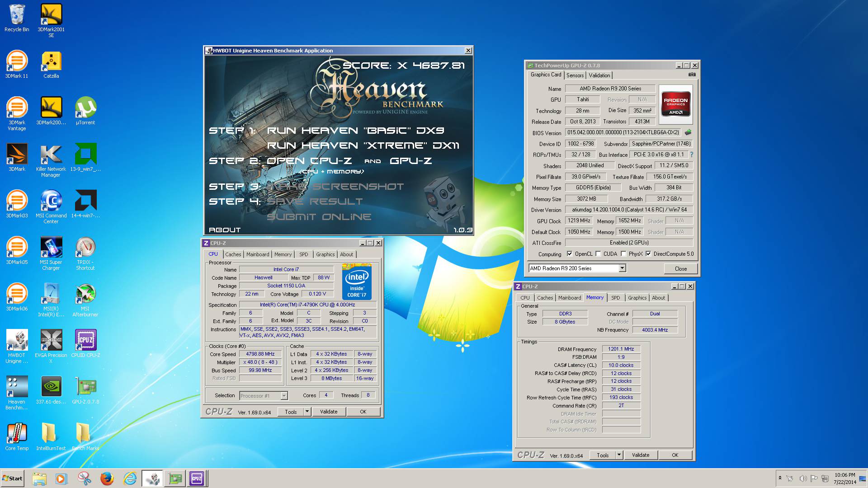868x488 pixels.
Task: Click Tools button in CPU-Z Memory window
Action: pyautogui.click(x=603, y=455)
